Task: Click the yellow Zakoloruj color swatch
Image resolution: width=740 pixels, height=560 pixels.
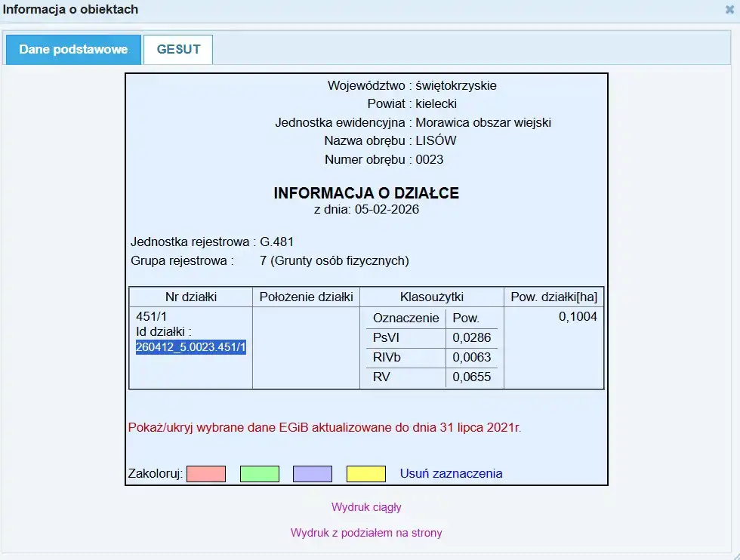Action: (x=366, y=474)
